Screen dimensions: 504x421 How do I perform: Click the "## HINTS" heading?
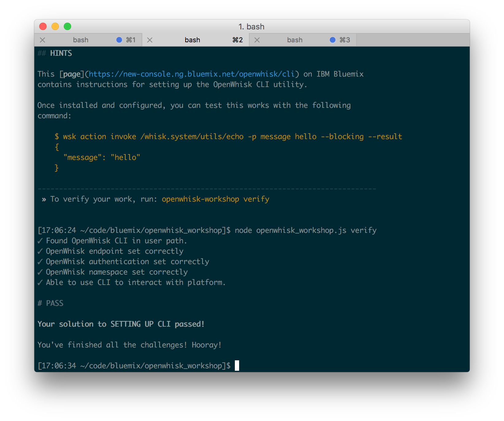[x=55, y=53]
